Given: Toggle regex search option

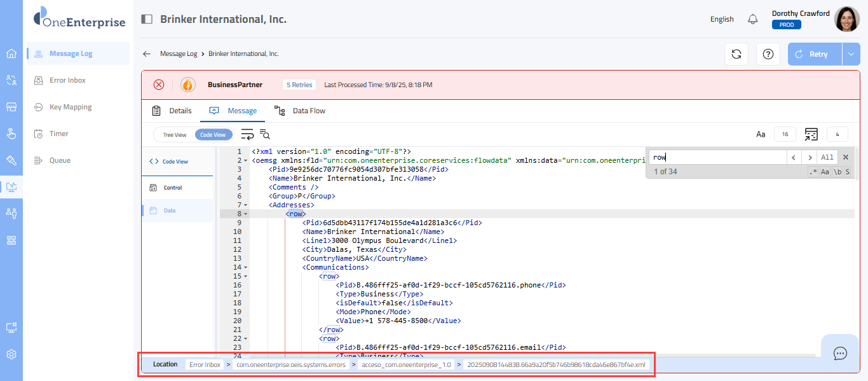Looking at the screenshot, I should [813, 172].
